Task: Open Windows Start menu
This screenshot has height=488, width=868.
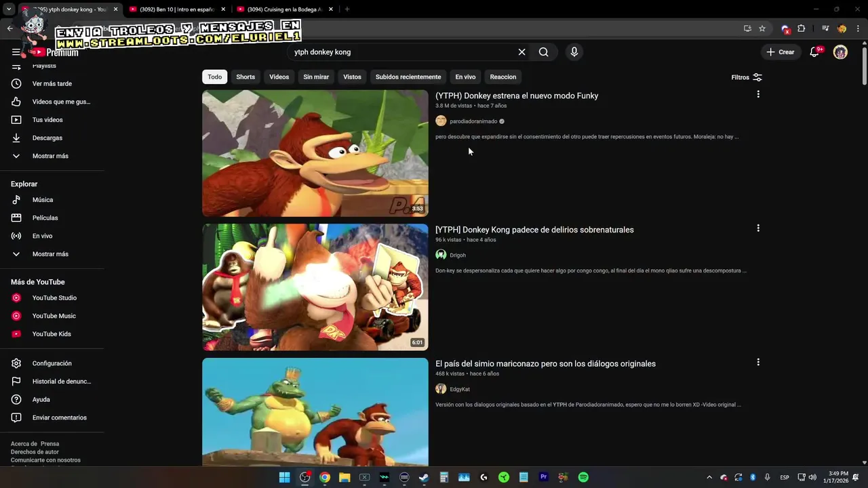Action: click(285, 477)
